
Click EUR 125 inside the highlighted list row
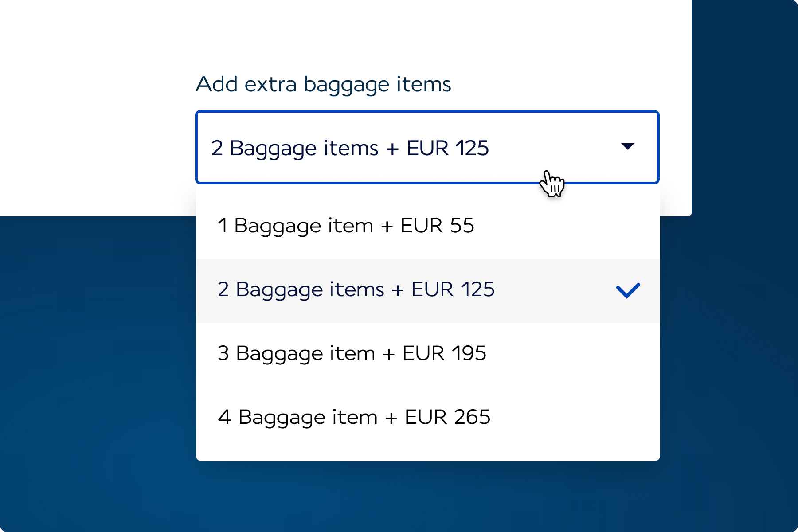coord(453,289)
